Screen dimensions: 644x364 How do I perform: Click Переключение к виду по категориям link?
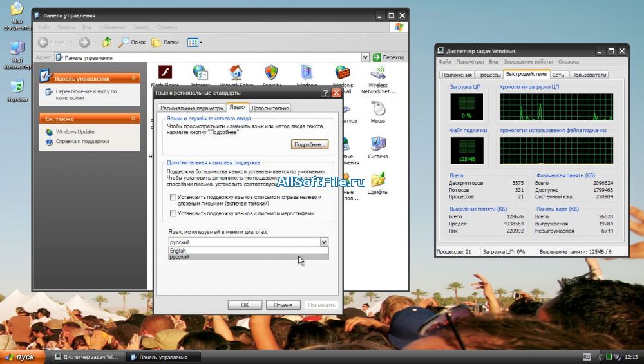click(86, 95)
